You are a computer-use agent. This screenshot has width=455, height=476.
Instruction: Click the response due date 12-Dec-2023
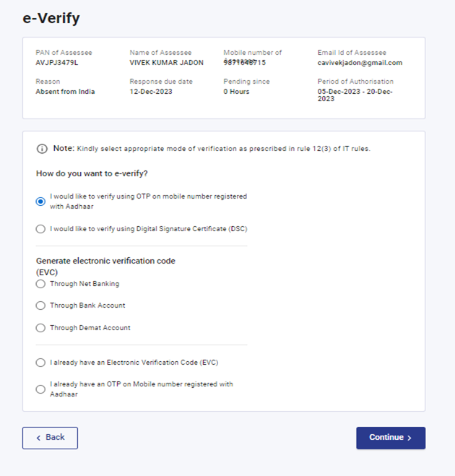[152, 92]
